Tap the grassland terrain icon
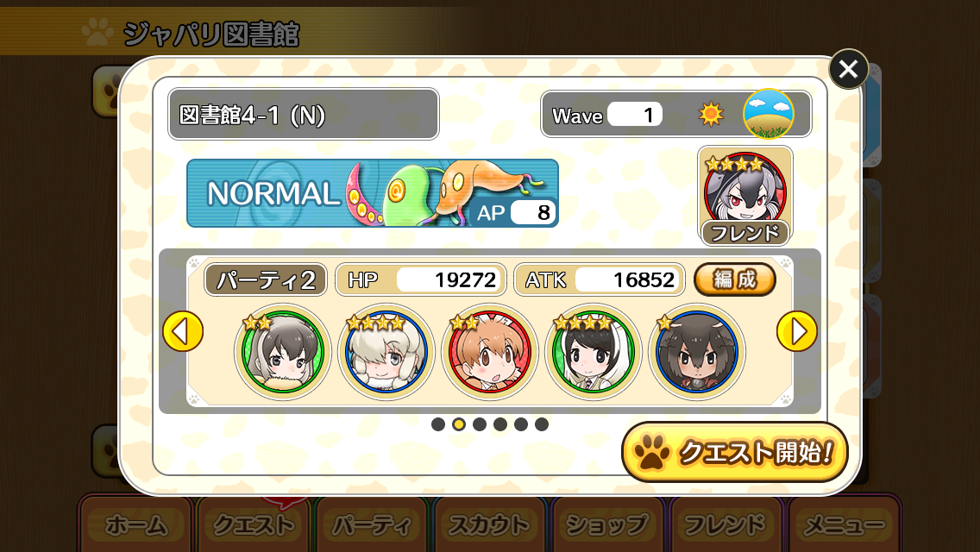The image size is (980, 552). click(768, 114)
